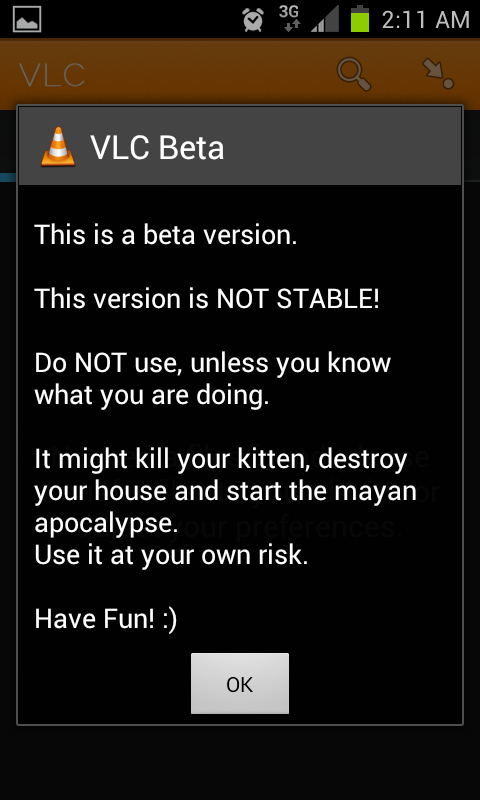This screenshot has height=800, width=480.
Task: Tap the empty status bar area beside picture icon
Action: pos(140,19)
